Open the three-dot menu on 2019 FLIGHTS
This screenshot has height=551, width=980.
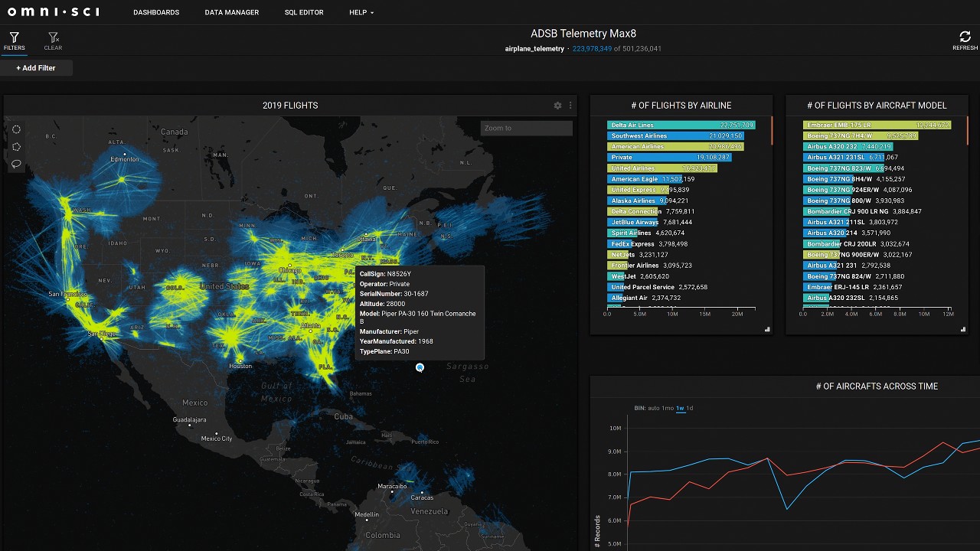point(571,106)
